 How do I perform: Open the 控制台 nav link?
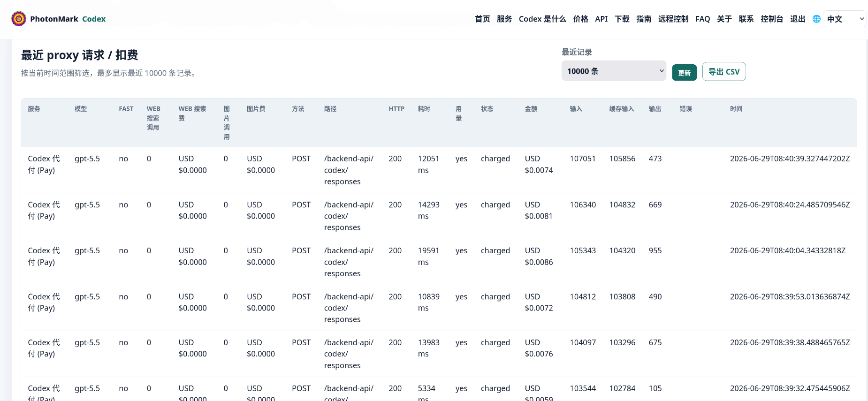point(772,19)
